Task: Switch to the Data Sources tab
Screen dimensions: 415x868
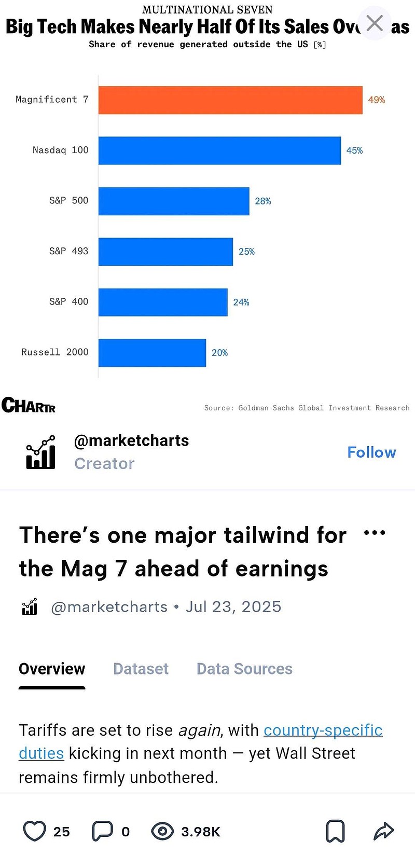Action: 244,669
